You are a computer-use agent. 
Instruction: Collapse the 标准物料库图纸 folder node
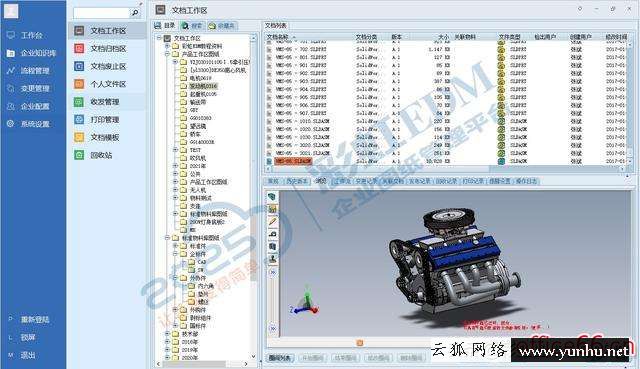pos(167,238)
